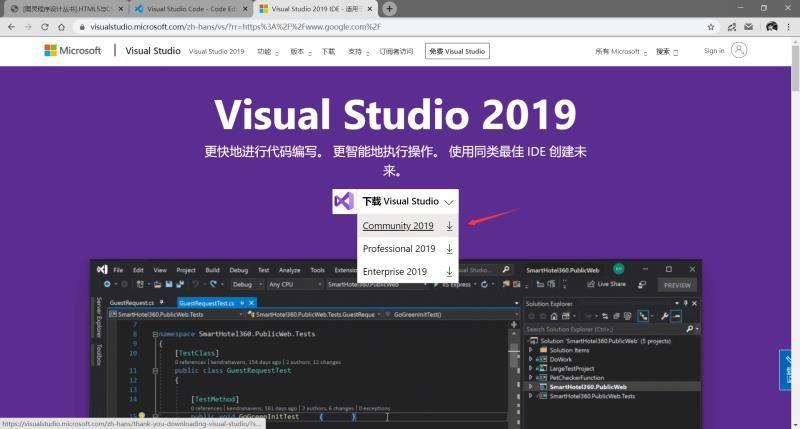The height and width of the screenshot is (429, 800).
Task: Open the Chrome three-dot menu
Action: [789, 27]
